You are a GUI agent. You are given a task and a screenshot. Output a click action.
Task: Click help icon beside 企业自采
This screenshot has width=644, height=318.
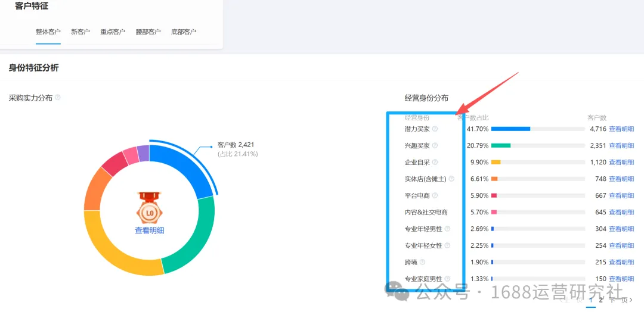click(435, 162)
